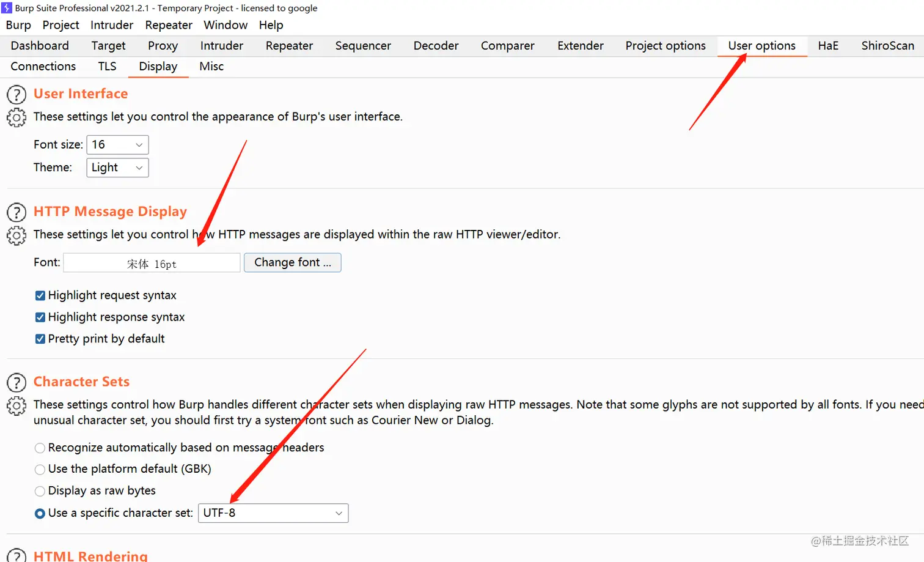
Task: Select Display as raw bytes option
Action: [x=40, y=491]
